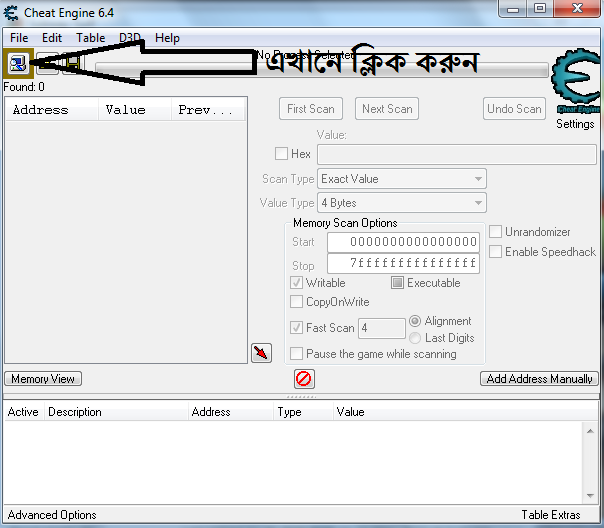The height and width of the screenshot is (528, 604).
Task: Toggle the Writable checkbox
Action: tap(296, 283)
